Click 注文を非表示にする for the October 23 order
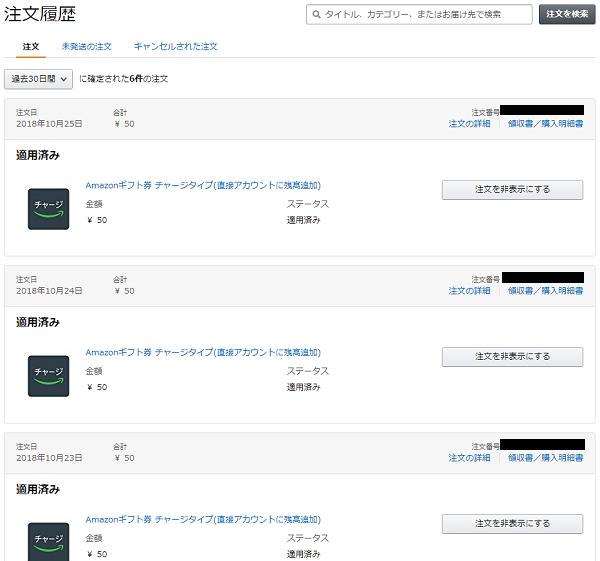The height and width of the screenshot is (561, 600). click(x=512, y=524)
